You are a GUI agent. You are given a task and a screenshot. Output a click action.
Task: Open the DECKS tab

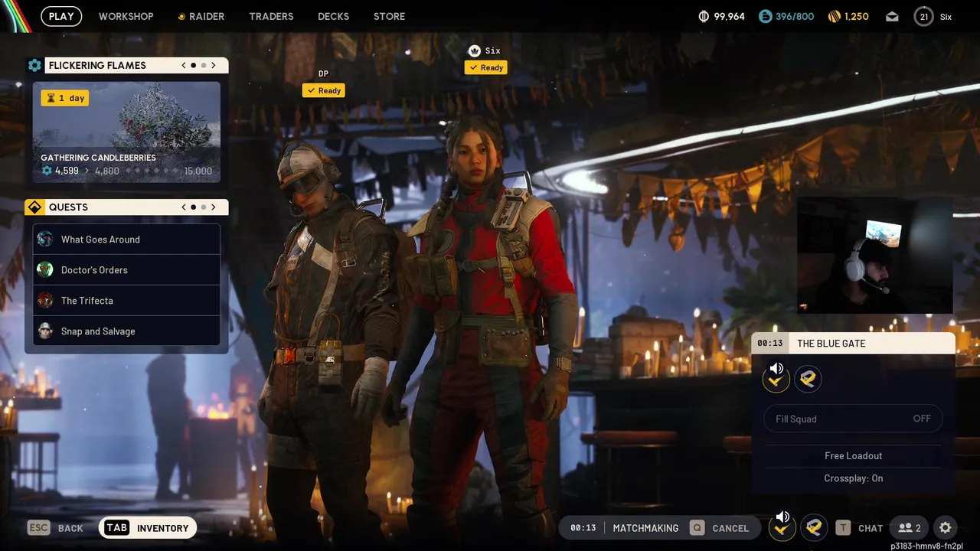click(333, 16)
